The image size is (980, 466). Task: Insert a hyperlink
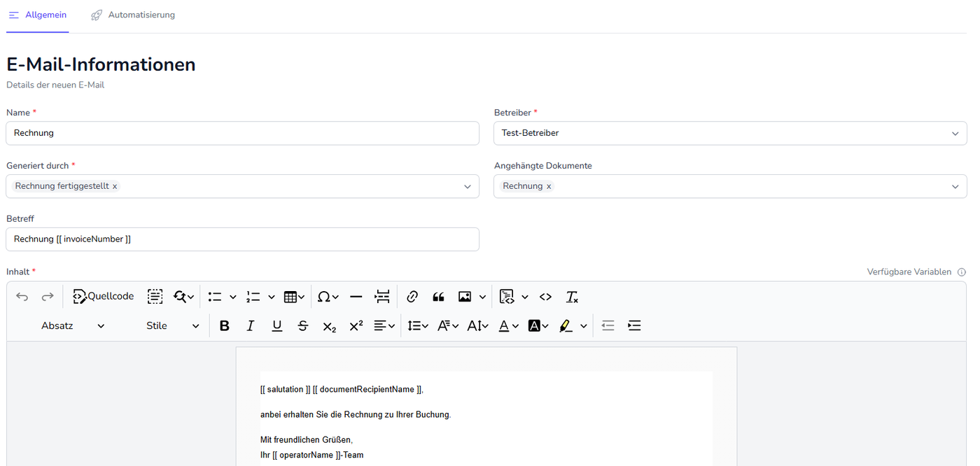coord(412,297)
